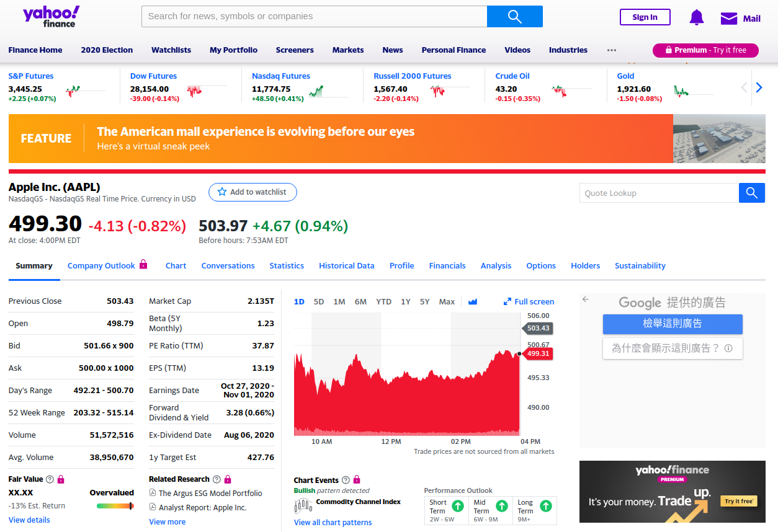Open Summary tab

tap(34, 265)
